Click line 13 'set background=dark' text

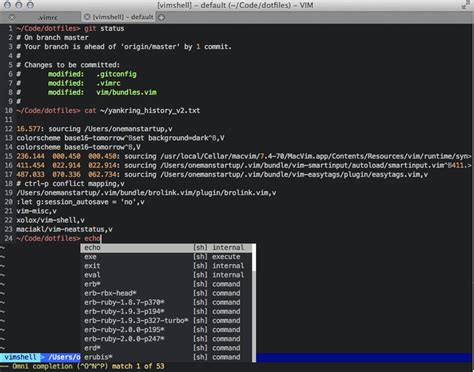coord(172,138)
